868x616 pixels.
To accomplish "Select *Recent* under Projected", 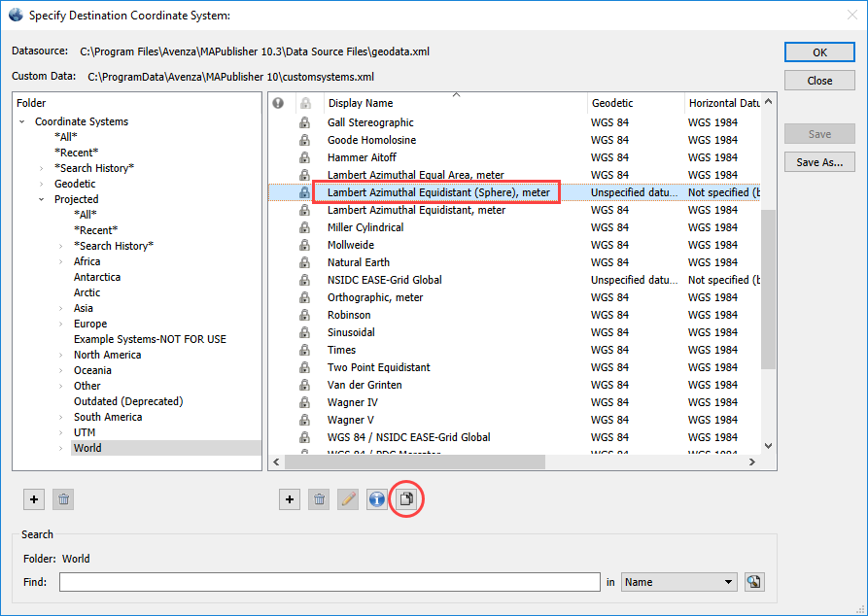I will 96,230.
